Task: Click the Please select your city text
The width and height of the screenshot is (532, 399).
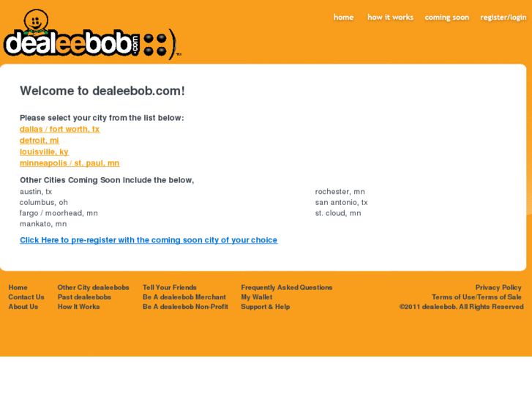Action: [102, 118]
